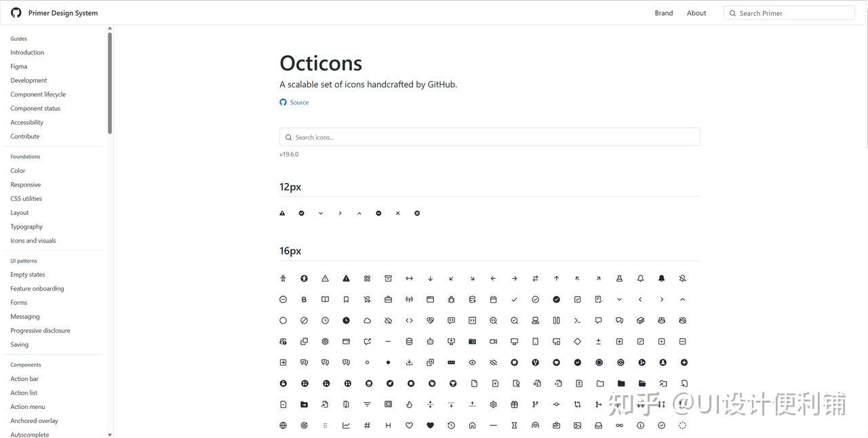Select the git-branch icon

535,405
